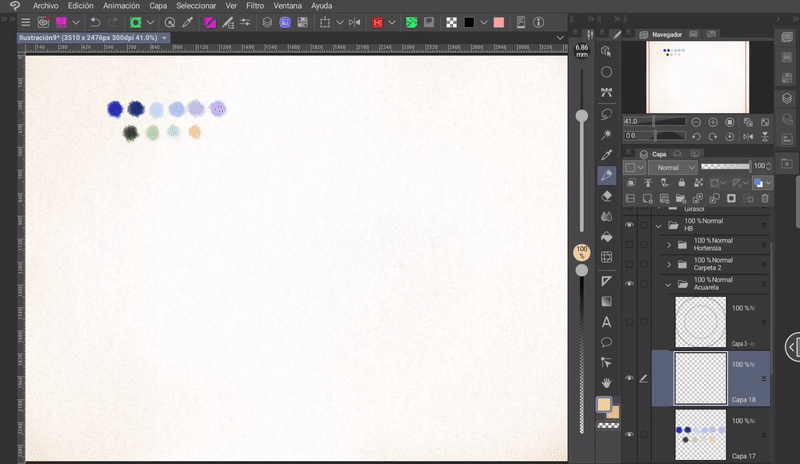800x464 pixels.
Task: Toggle visibility of HB folder
Action: 629,225
